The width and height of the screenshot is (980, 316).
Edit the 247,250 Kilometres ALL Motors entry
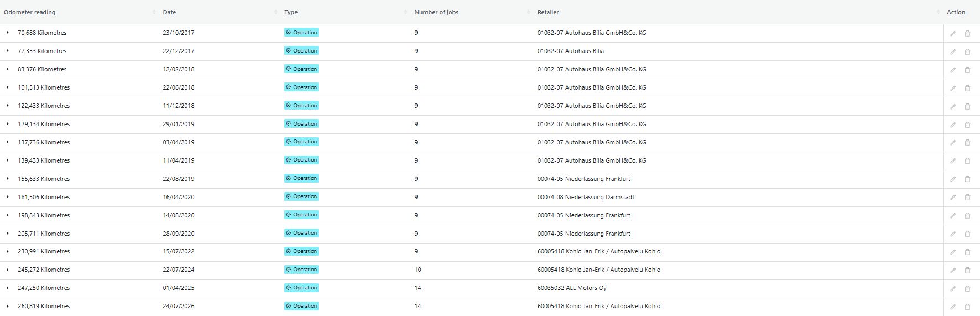tap(953, 288)
